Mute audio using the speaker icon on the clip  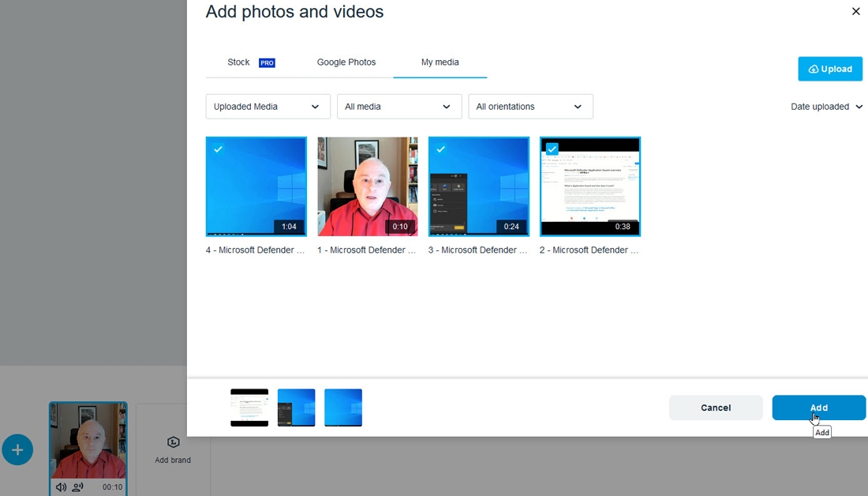[x=62, y=487]
